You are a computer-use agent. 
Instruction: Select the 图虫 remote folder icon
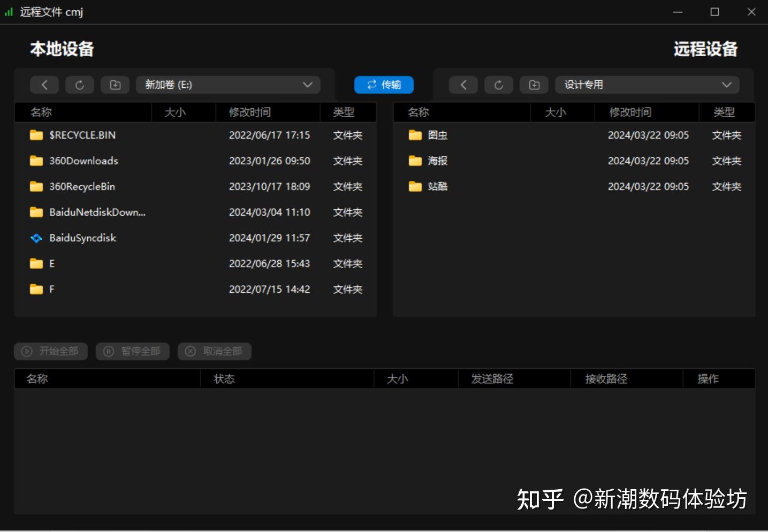(415, 135)
